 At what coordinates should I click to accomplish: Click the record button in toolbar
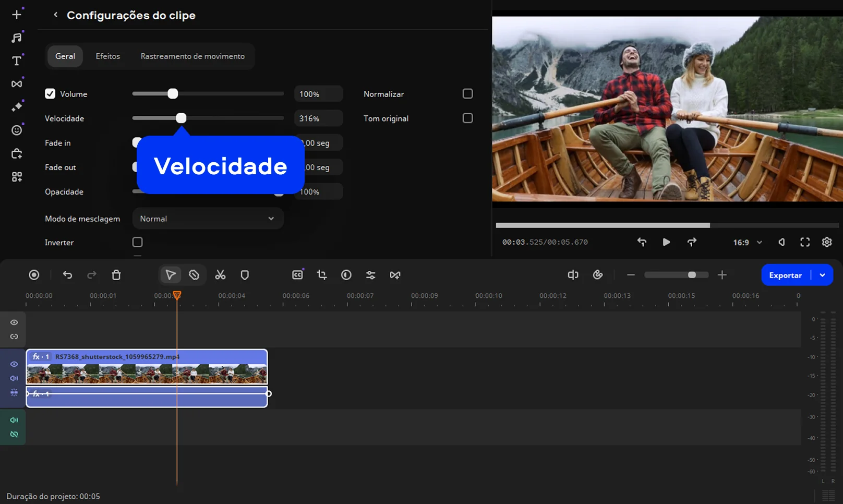34,275
